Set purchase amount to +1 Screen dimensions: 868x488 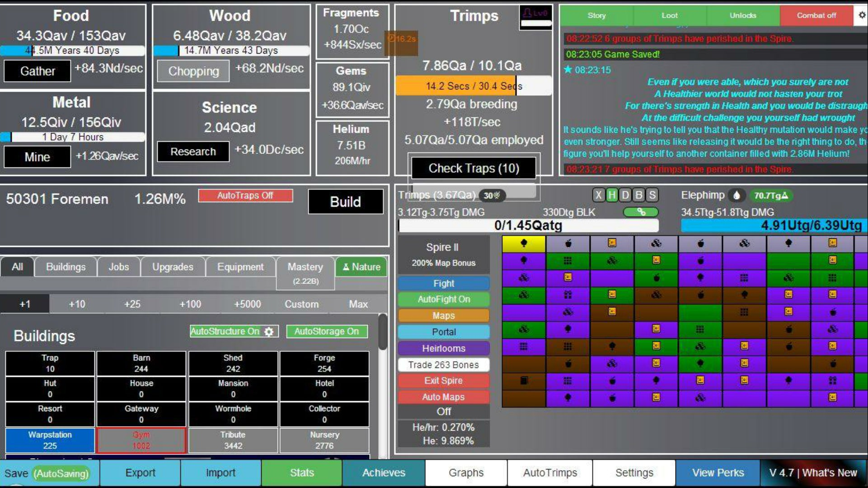pyautogui.click(x=25, y=304)
